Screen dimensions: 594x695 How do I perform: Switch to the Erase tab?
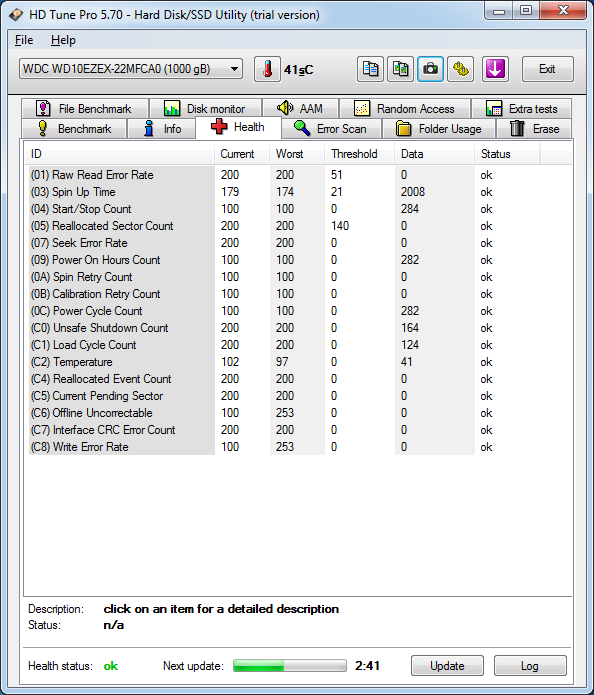tap(534, 129)
